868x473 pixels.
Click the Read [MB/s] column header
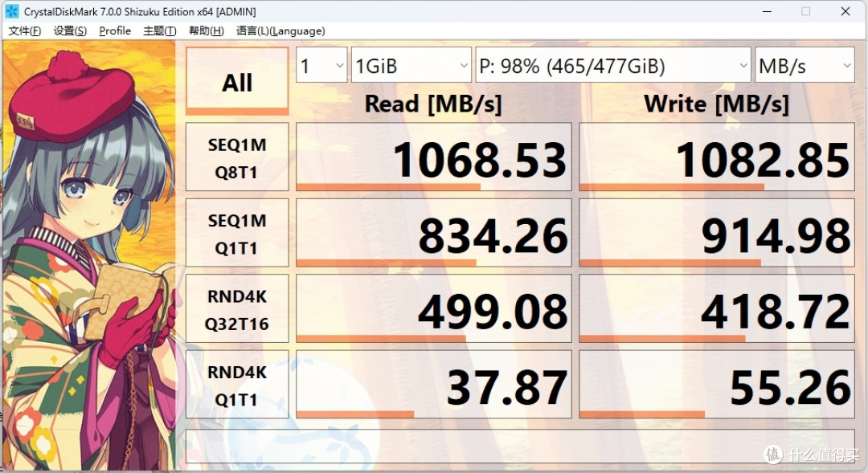[x=433, y=104]
